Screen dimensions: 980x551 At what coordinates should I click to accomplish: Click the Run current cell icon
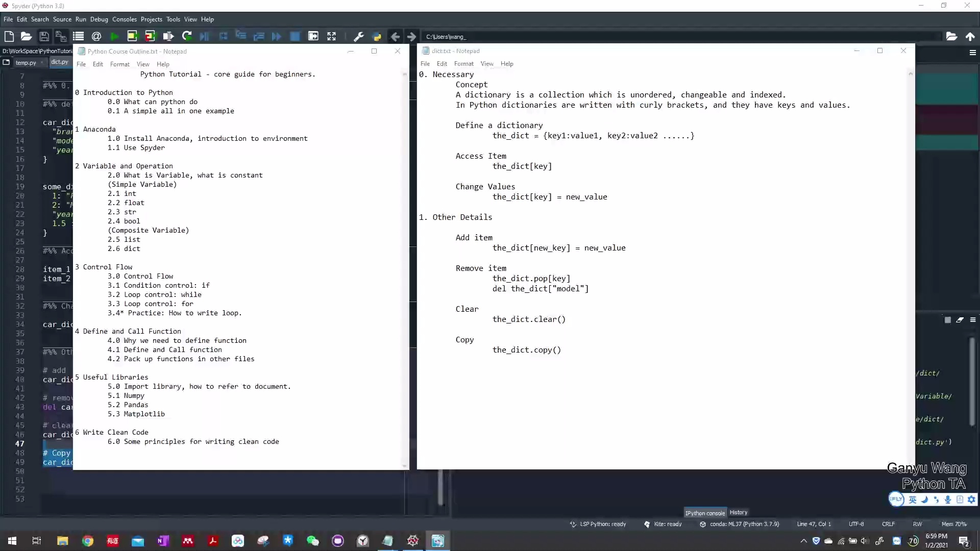pyautogui.click(x=132, y=36)
